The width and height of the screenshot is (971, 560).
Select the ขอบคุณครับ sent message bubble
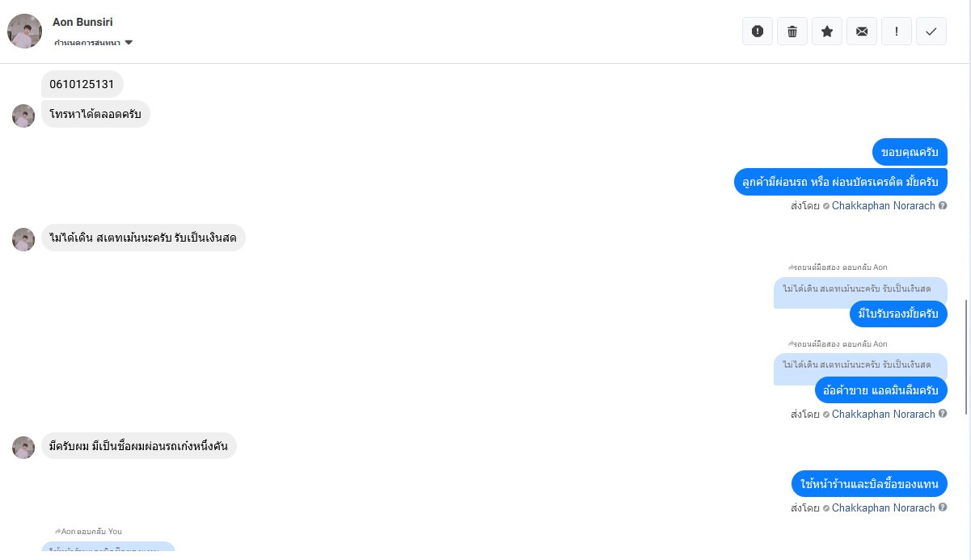tap(910, 152)
